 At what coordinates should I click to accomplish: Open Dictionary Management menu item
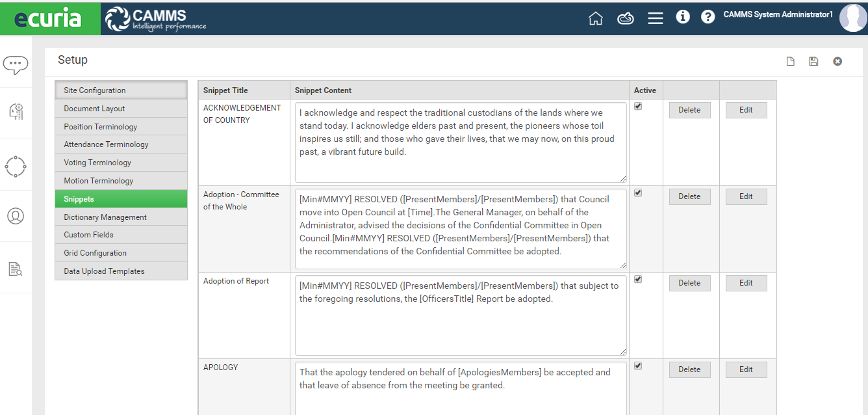pyautogui.click(x=121, y=217)
